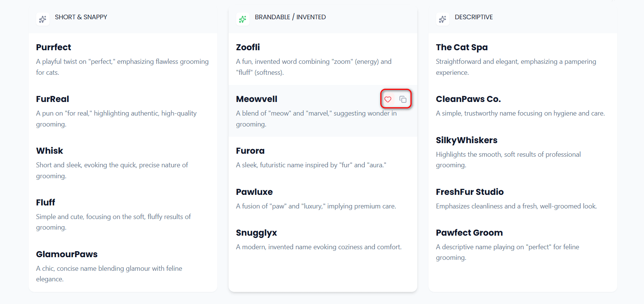This screenshot has height=304, width=644.
Task: Pick the Pawfect Groom name suggestion
Action: pos(469,233)
